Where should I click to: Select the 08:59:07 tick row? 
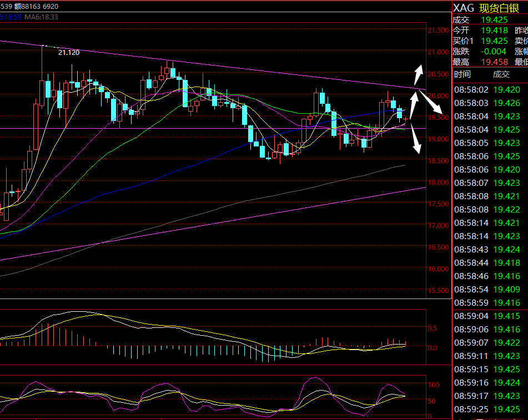[x=487, y=343]
